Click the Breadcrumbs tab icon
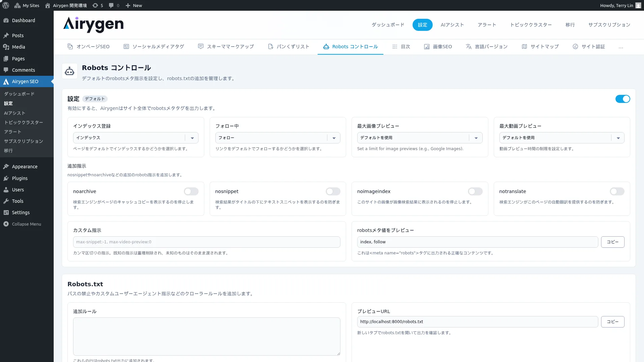This screenshot has width=644, height=362. [x=271, y=47]
